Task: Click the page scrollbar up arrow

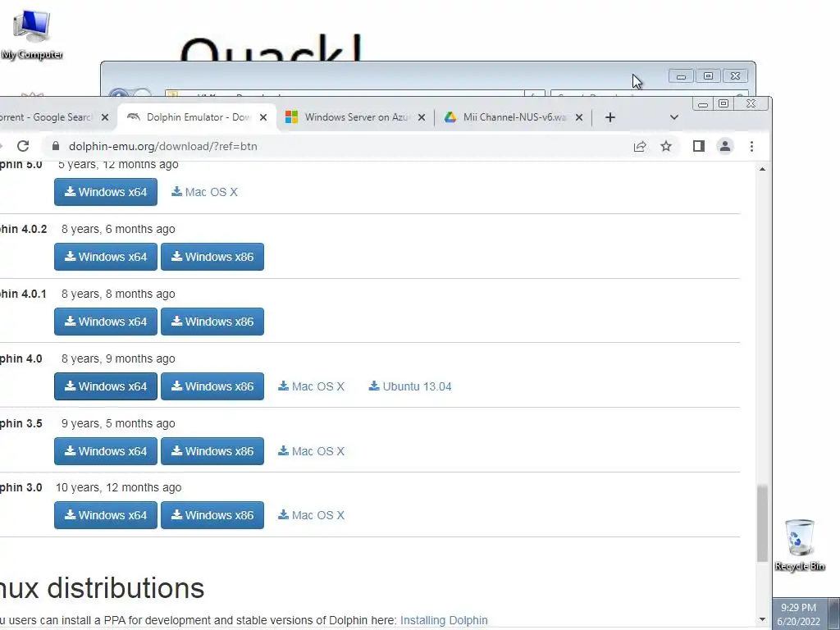Action: pyautogui.click(x=762, y=169)
